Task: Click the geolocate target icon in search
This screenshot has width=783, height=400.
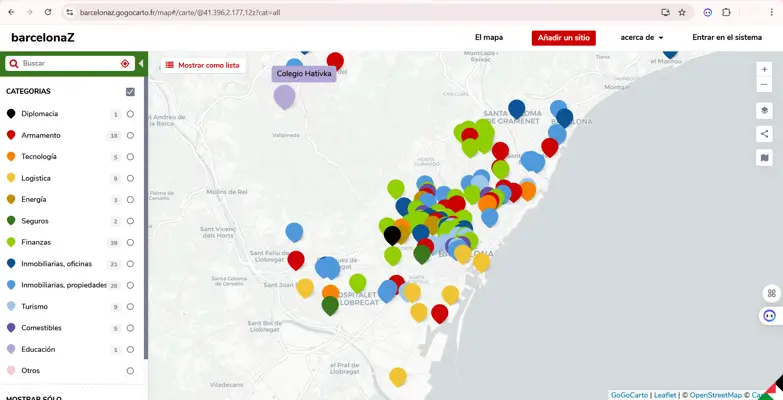Action: [125, 63]
